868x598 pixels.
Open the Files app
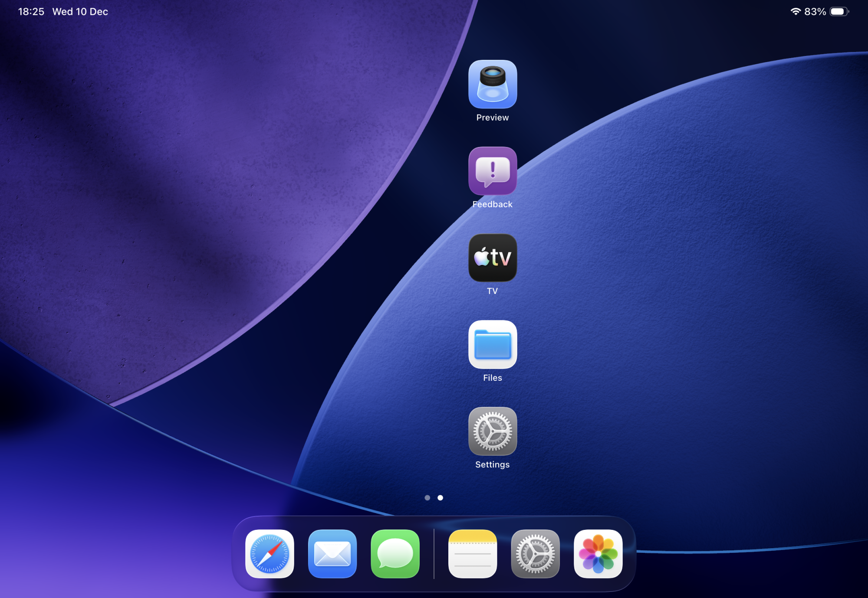coord(492,344)
